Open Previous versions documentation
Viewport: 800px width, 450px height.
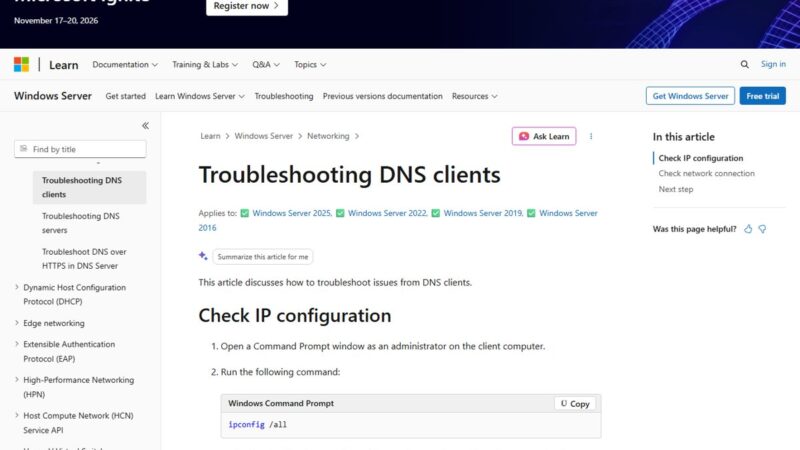point(383,96)
